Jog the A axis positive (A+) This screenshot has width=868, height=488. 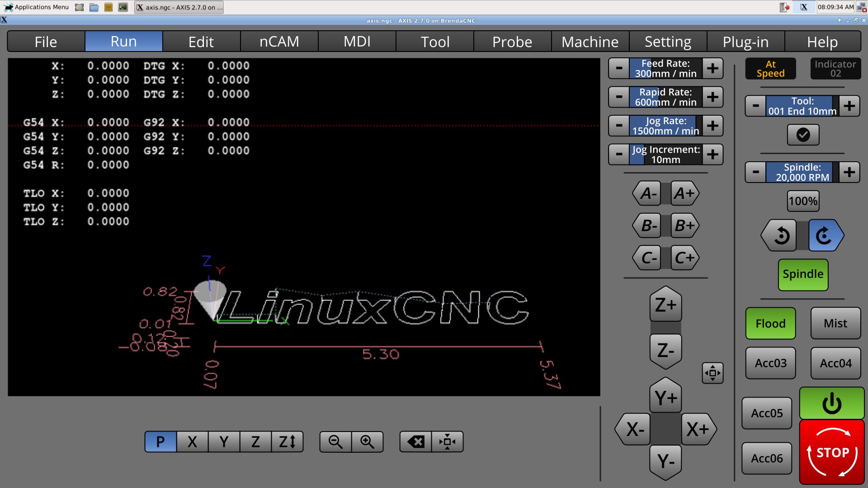685,193
